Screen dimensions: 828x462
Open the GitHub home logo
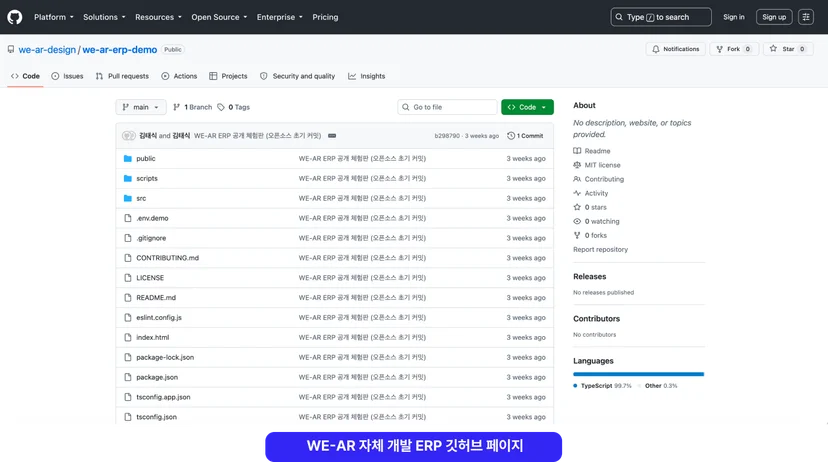pos(15,17)
